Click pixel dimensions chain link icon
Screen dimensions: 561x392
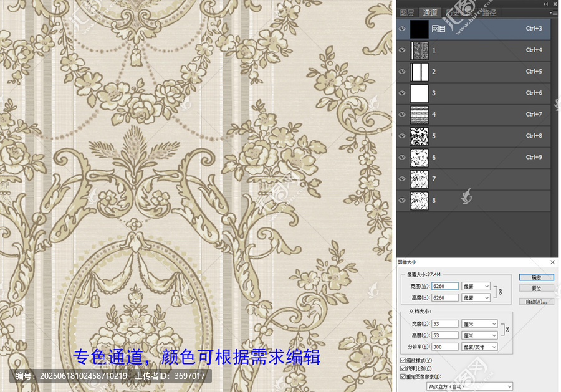pos(500,292)
